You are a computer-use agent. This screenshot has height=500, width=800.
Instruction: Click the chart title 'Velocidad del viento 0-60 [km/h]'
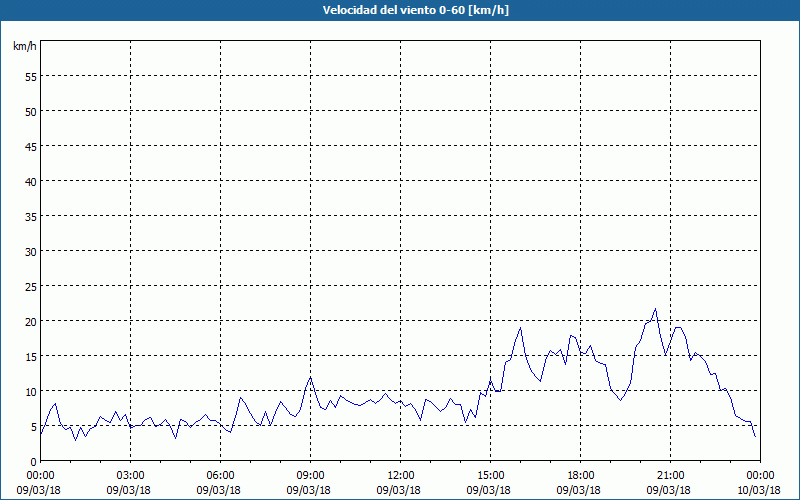pos(400,11)
